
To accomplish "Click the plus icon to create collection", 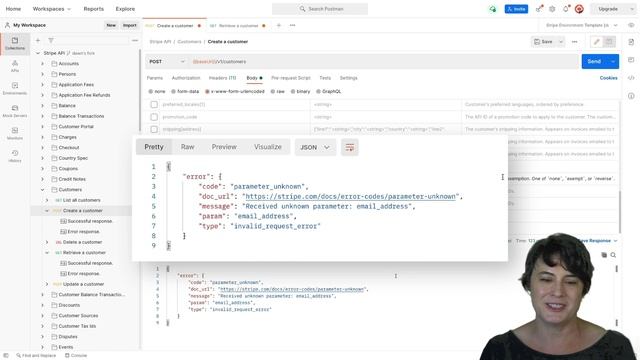I will coord(38,40).
